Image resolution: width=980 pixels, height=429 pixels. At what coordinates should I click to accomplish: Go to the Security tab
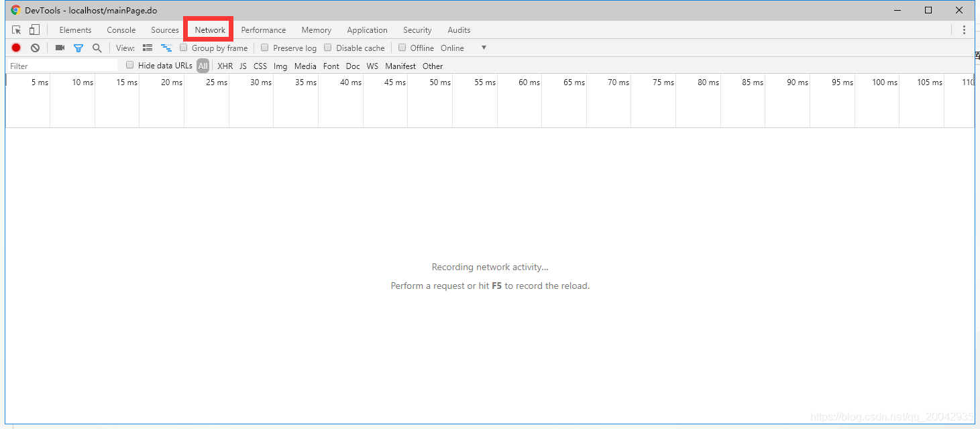coord(417,29)
